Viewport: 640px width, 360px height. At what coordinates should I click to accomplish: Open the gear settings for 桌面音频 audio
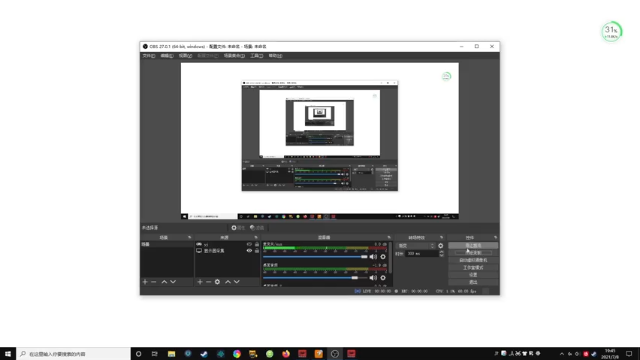click(383, 278)
